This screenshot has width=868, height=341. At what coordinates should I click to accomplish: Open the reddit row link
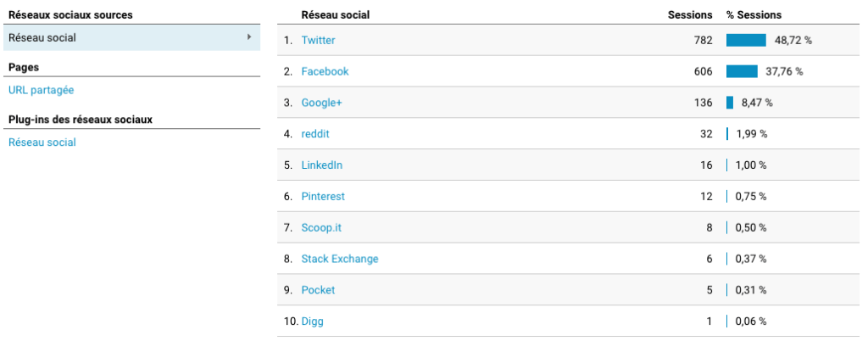click(314, 134)
